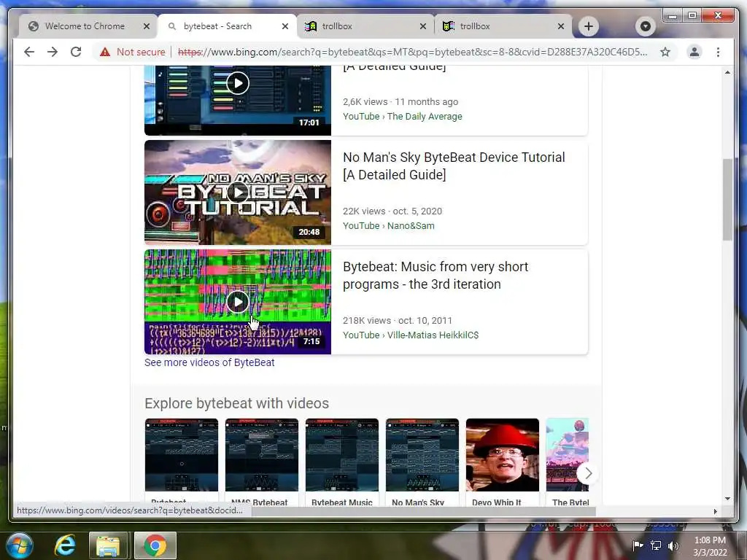
Task: Go back to the previous page in Chrome
Action: [x=29, y=52]
